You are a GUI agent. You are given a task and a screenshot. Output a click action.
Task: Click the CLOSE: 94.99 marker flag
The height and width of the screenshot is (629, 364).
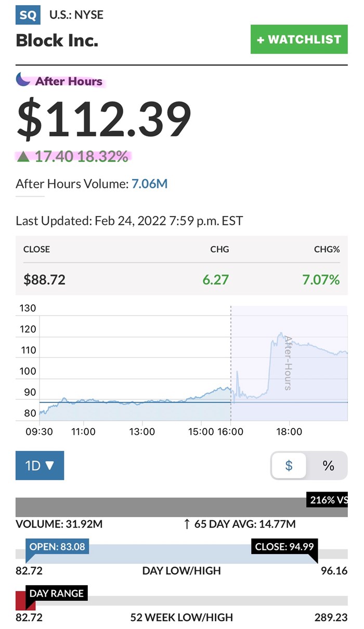(x=285, y=547)
